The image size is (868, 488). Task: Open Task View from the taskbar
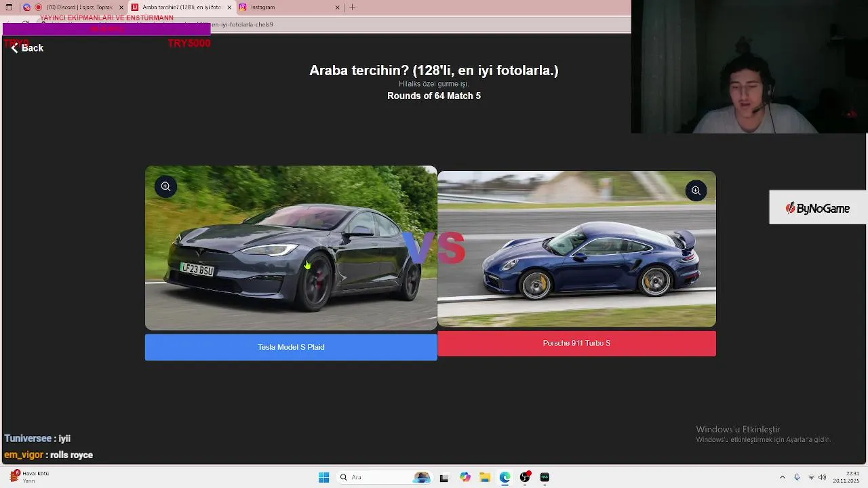coord(443,477)
